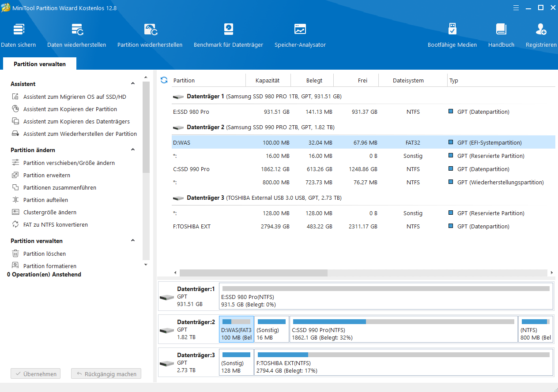Select 800 MB (NTFS) block in disk map
This screenshot has height=392, width=558.
tap(535, 329)
